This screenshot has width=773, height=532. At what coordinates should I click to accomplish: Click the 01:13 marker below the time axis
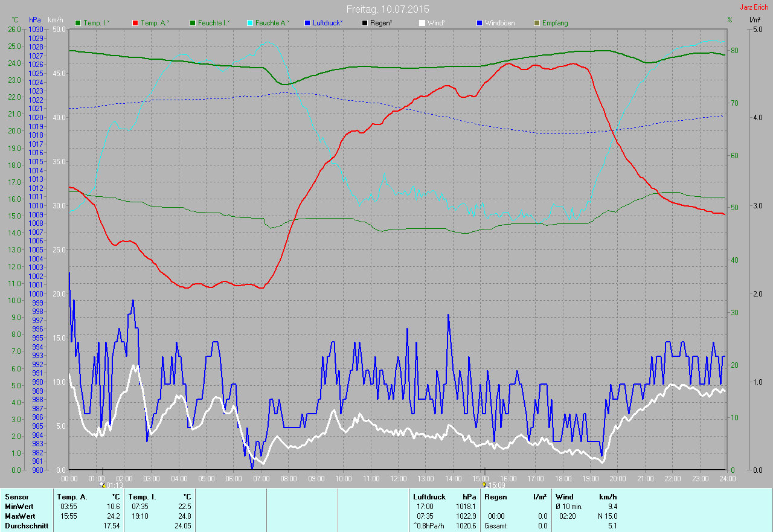[x=112, y=485]
